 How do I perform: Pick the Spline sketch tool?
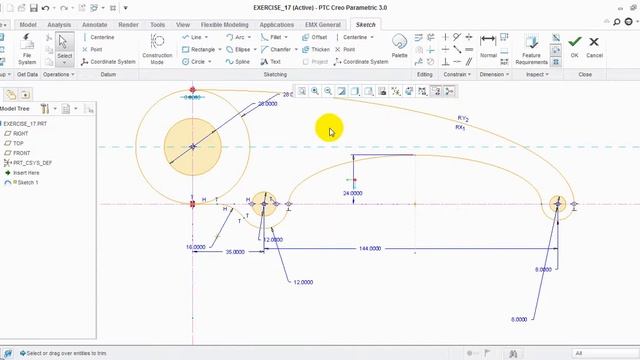point(238,62)
